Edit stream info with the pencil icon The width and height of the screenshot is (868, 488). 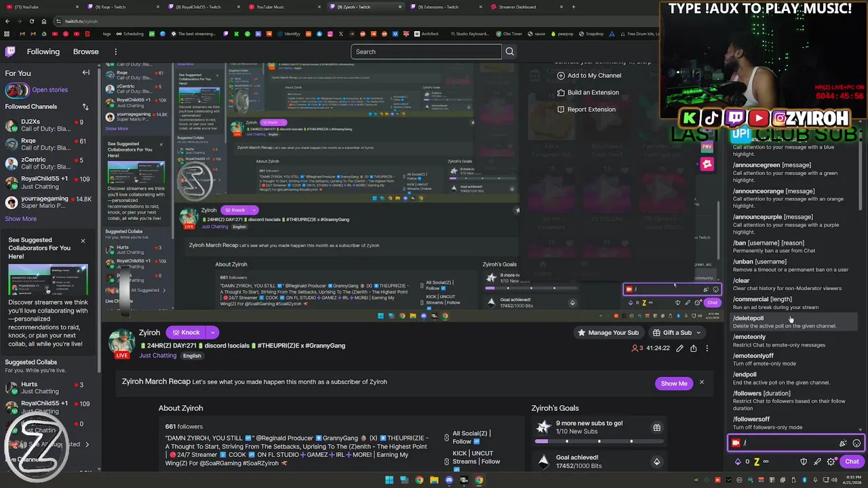[x=679, y=348]
